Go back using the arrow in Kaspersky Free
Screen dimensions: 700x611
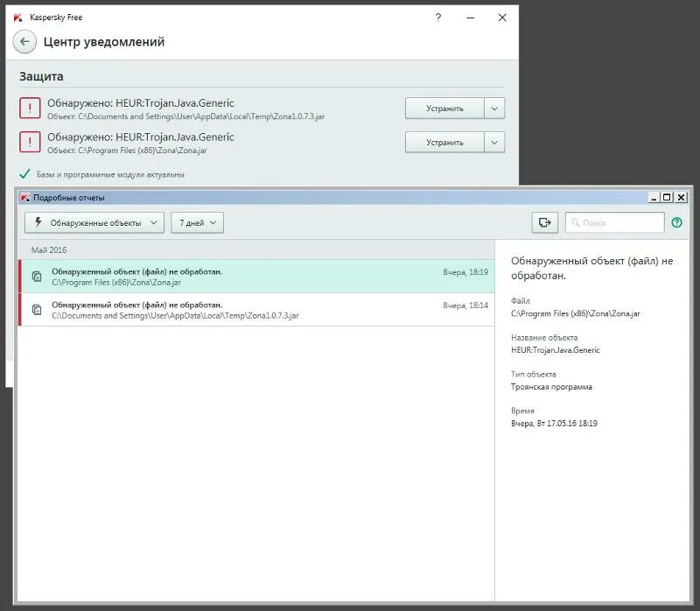pos(24,42)
